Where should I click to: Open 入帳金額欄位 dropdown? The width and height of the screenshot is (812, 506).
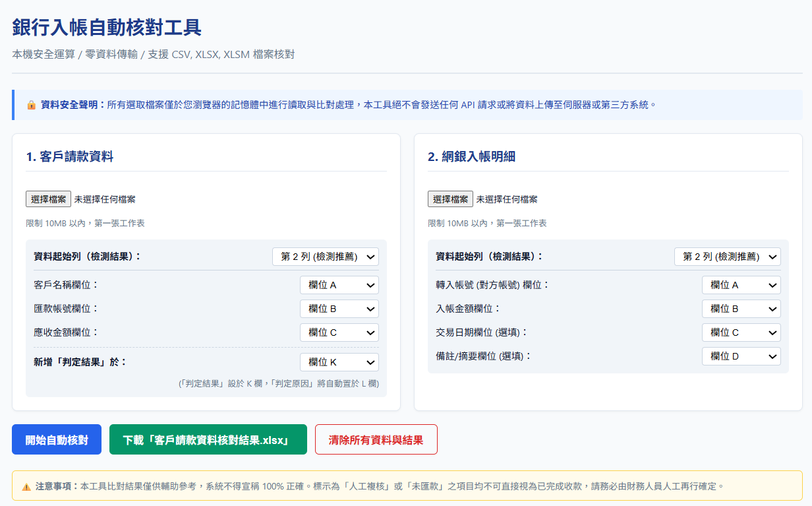[x=741, y=309]
